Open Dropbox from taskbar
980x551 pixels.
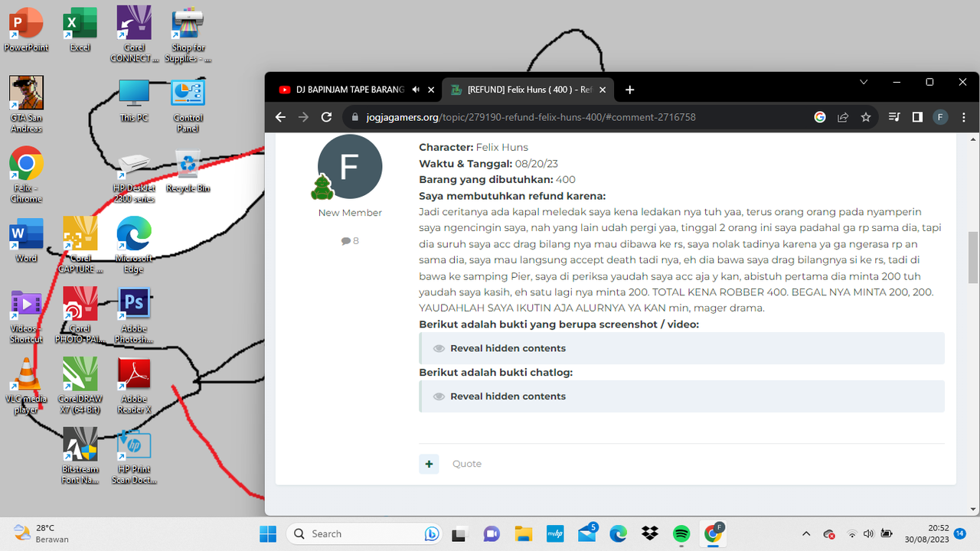[x=649, y=533]
